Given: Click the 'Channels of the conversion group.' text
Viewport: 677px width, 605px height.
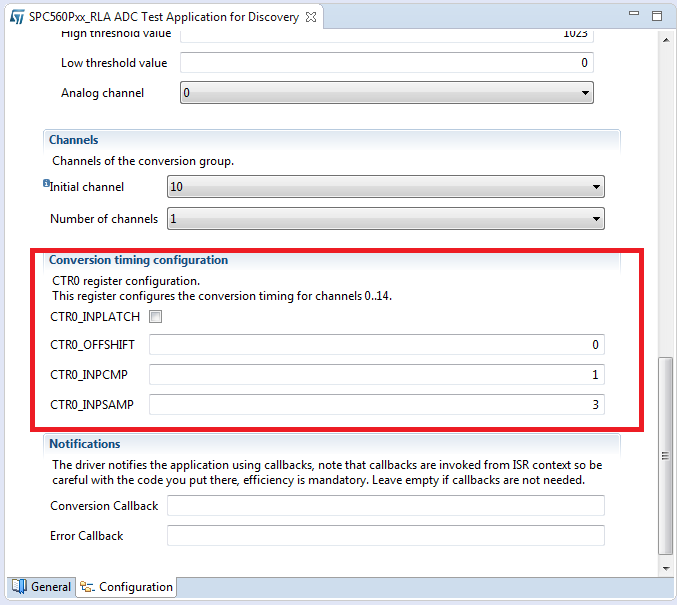Looking at the screenshot, I should point(143,161).
